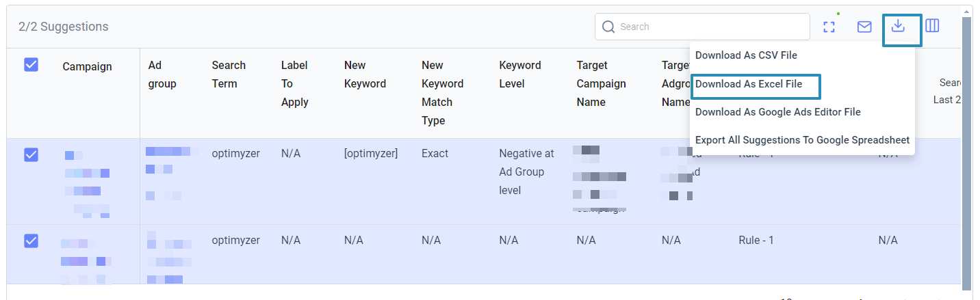
Task: Click the Label To Apply column header
Action: coord(295,83)
